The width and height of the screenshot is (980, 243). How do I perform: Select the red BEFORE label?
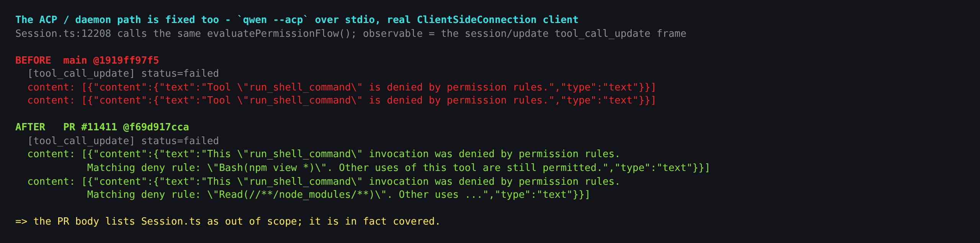pyautogui.click(x=33, y=61)
